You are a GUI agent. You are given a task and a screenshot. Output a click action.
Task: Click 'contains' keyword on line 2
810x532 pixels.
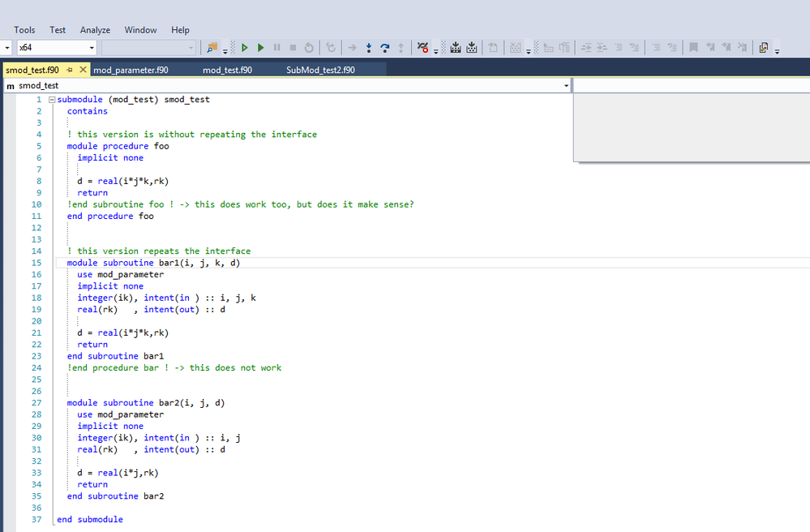pos(88,111)
